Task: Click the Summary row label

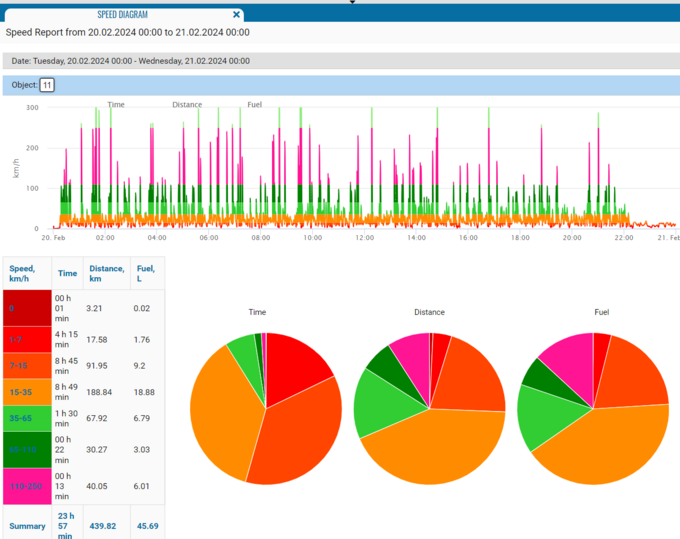Action: 26,527
